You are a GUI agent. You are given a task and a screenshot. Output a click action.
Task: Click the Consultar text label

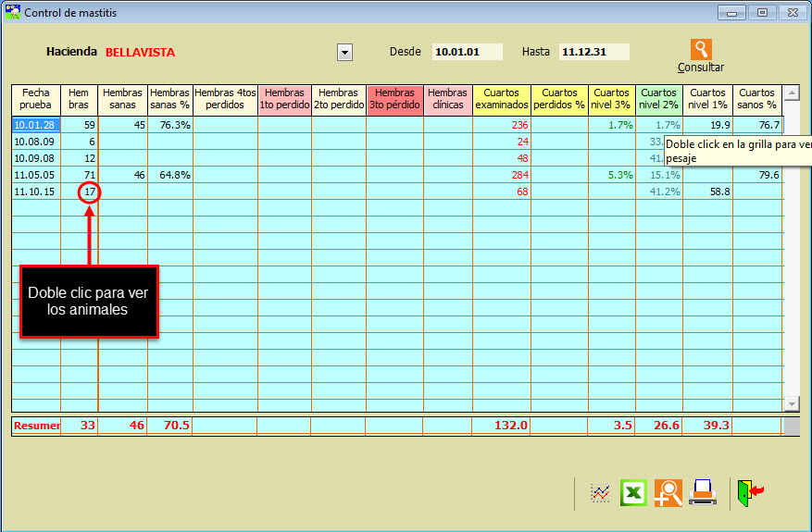coord(701,68)
